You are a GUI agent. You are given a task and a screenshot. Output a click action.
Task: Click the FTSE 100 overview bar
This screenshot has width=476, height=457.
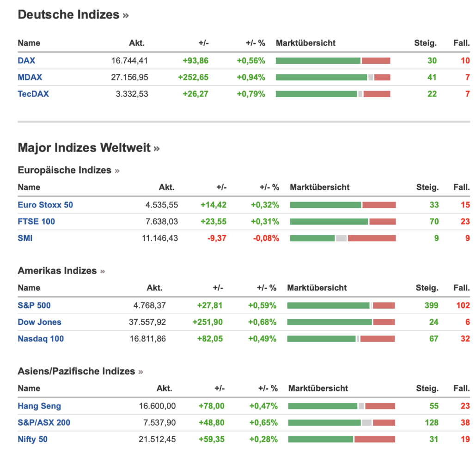click(343, 222)
